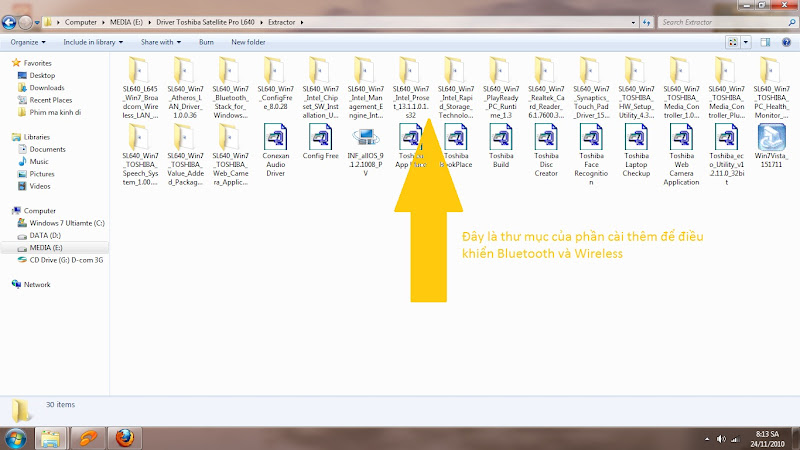Select the SL640_Win7_Intel_Chipset_SW_Installation folder

click(320, 88)
